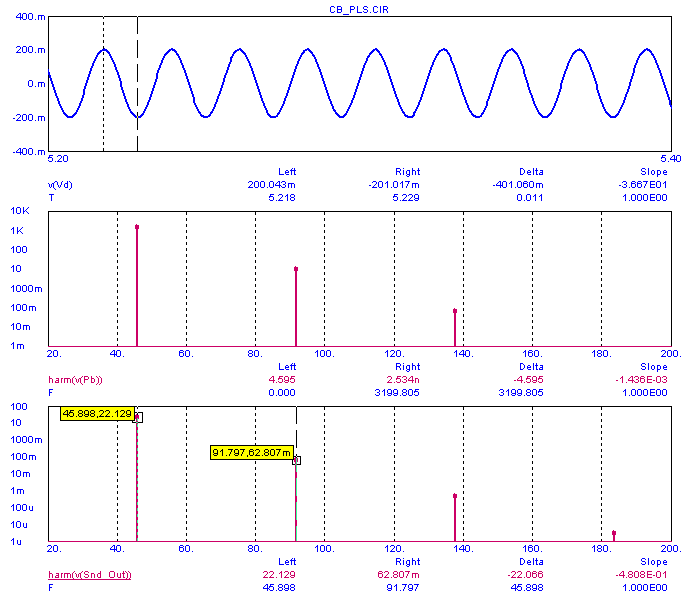Select the harm(v(Pb)) trace label
Screen dimensions: 700x600
coord(75,379)
